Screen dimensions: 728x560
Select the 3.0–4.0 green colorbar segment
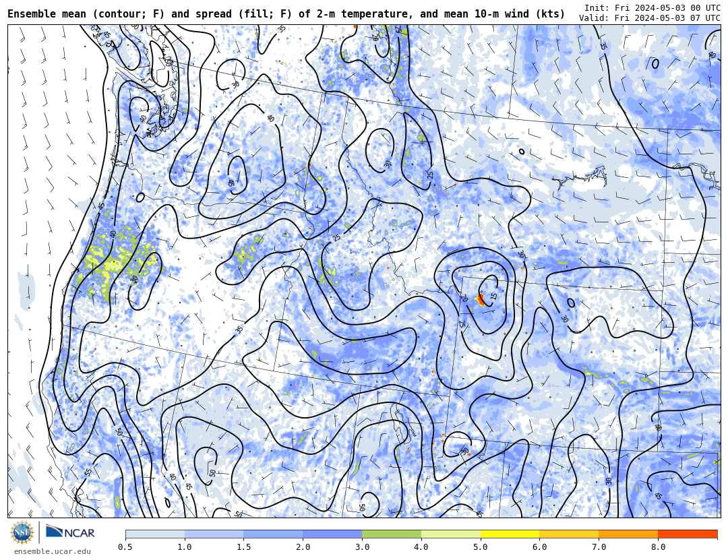392,534
